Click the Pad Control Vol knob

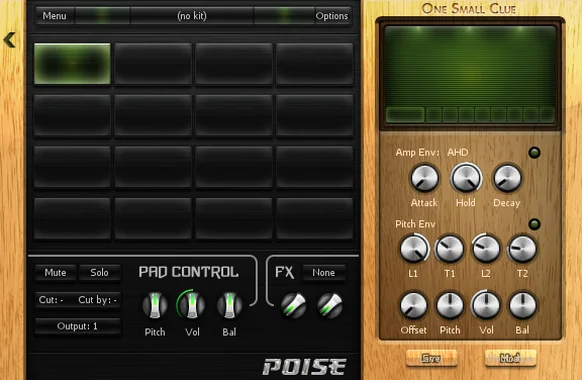(192, 306)
